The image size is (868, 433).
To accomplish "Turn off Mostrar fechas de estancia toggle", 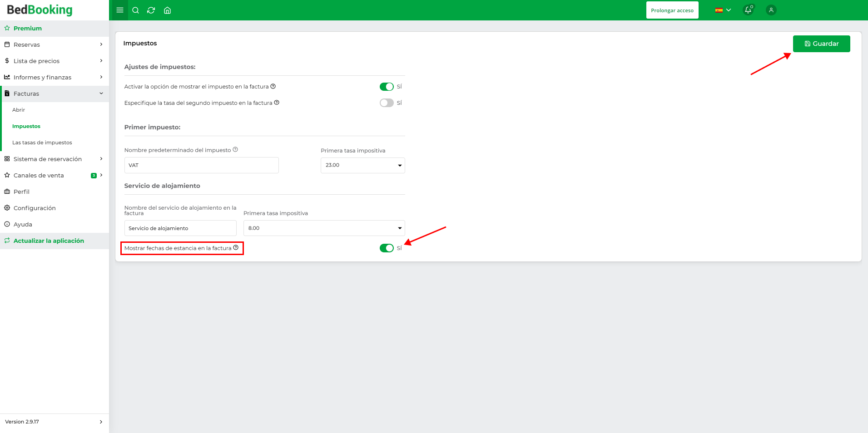I will (x=387, y=248).
